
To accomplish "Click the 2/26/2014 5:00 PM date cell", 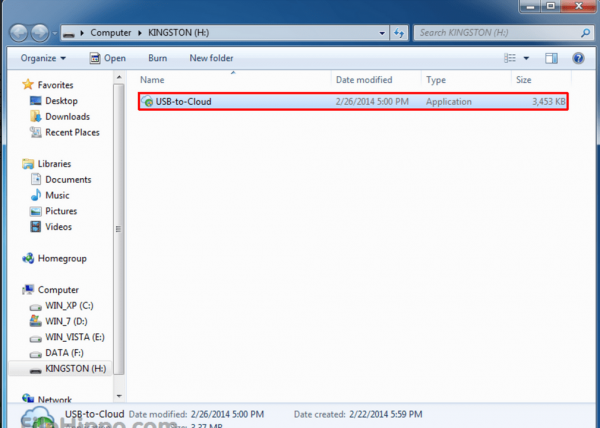I will 372,102.
